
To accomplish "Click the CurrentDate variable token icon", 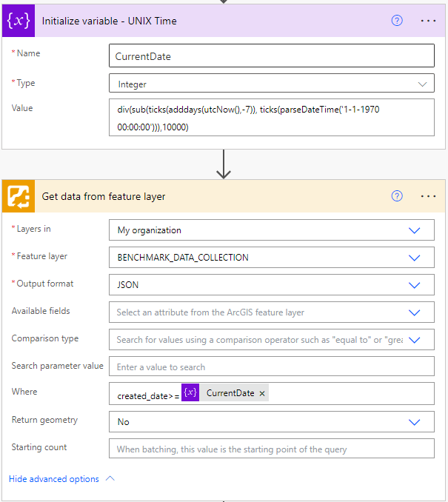I will click(190, 394).
